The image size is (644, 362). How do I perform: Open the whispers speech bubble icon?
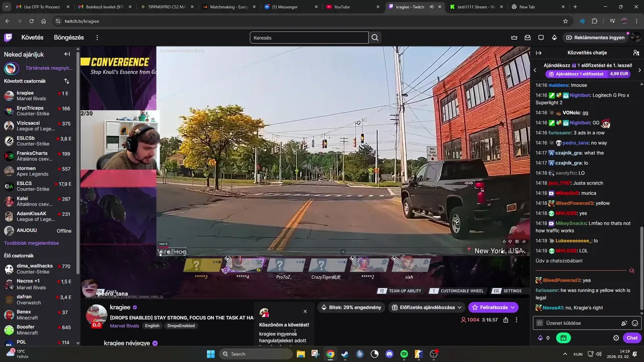coord(541,37)
